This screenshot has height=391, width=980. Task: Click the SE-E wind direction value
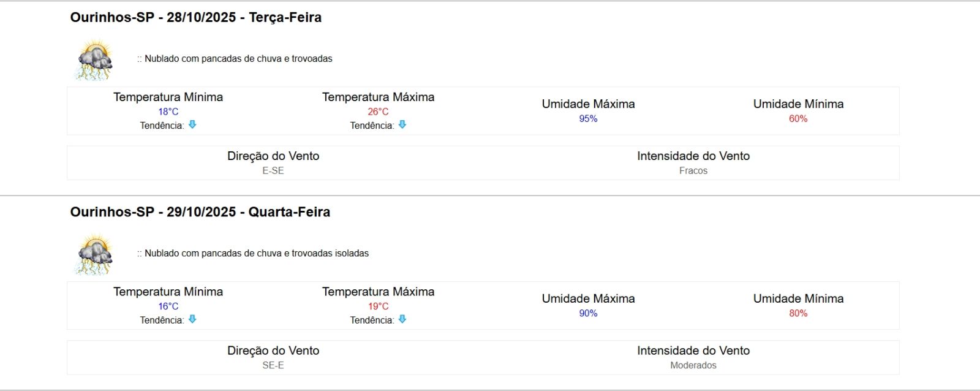click(x=273, y=365)
